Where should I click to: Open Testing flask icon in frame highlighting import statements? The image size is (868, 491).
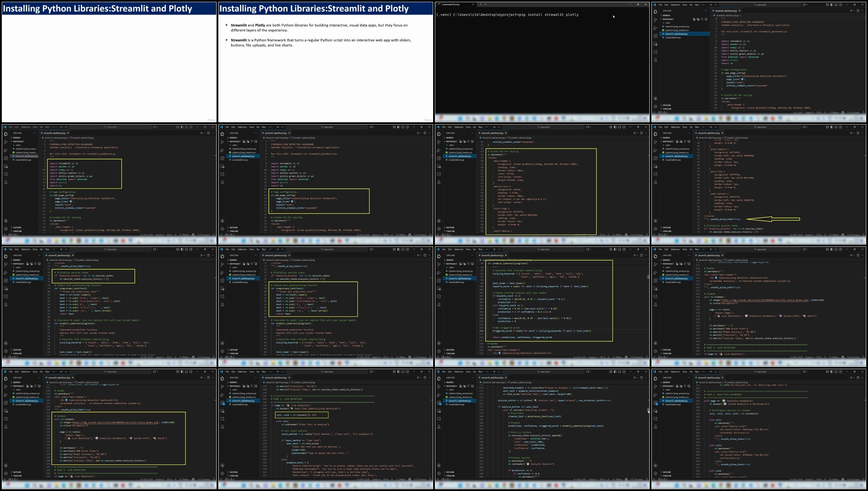tap(6, 182)
